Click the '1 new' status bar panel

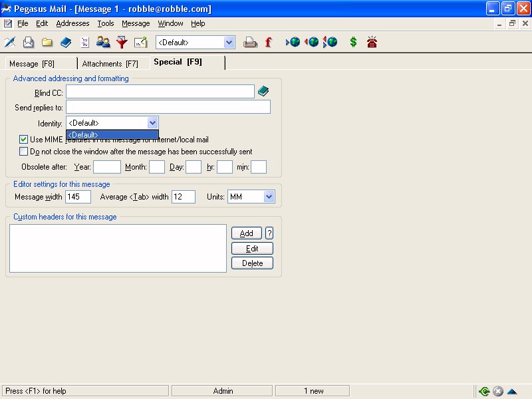[313, 391]
